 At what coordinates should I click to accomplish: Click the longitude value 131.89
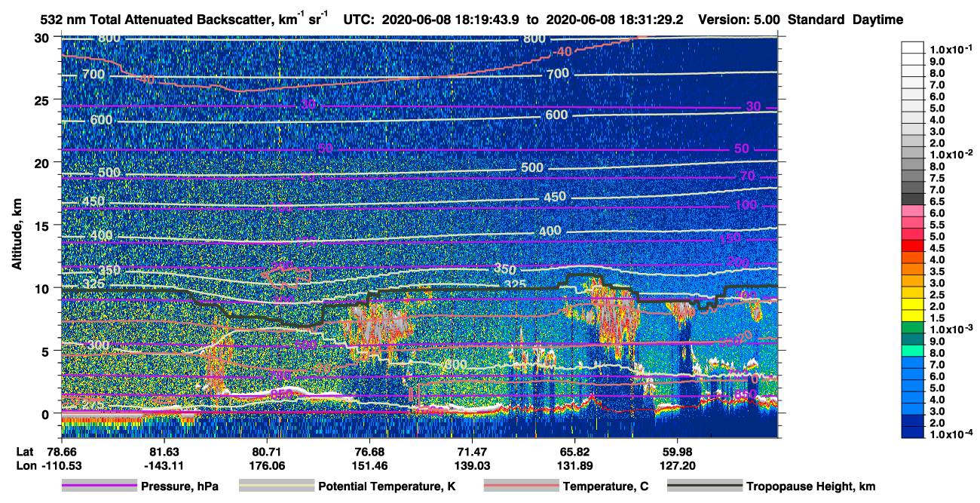click(x=574, y=465)
